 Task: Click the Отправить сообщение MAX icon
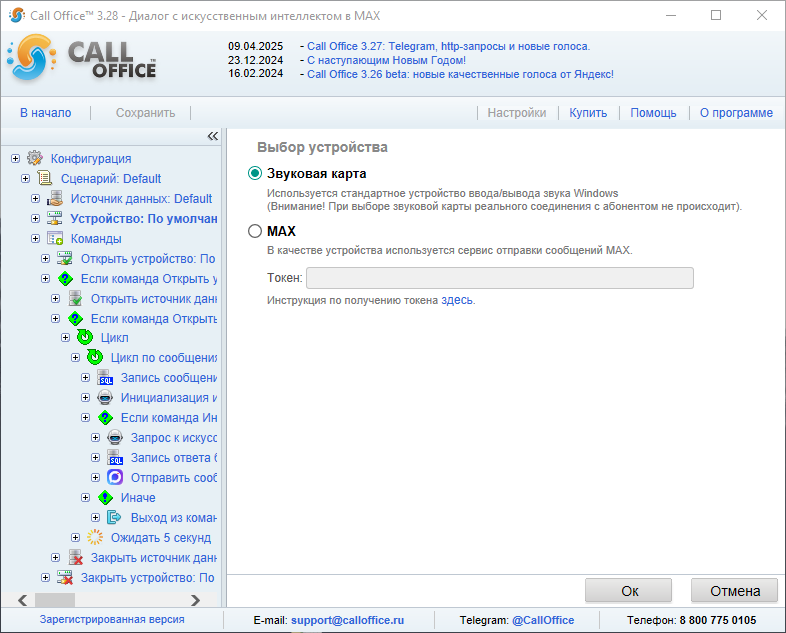[115, 477]
